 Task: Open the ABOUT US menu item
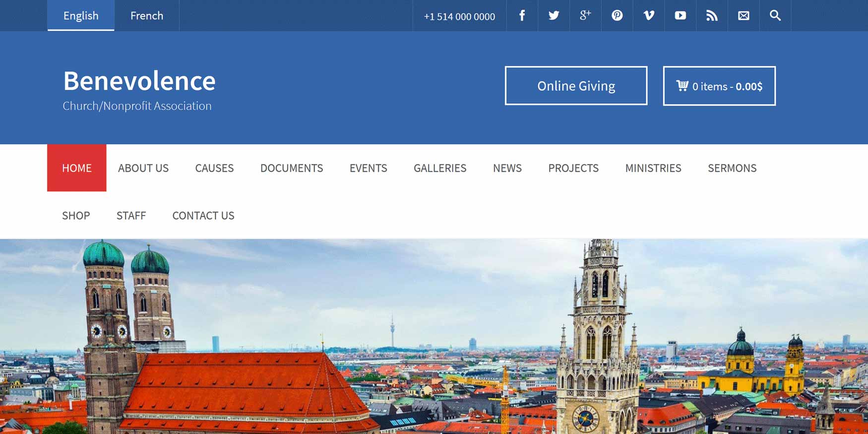coord(143,168)
